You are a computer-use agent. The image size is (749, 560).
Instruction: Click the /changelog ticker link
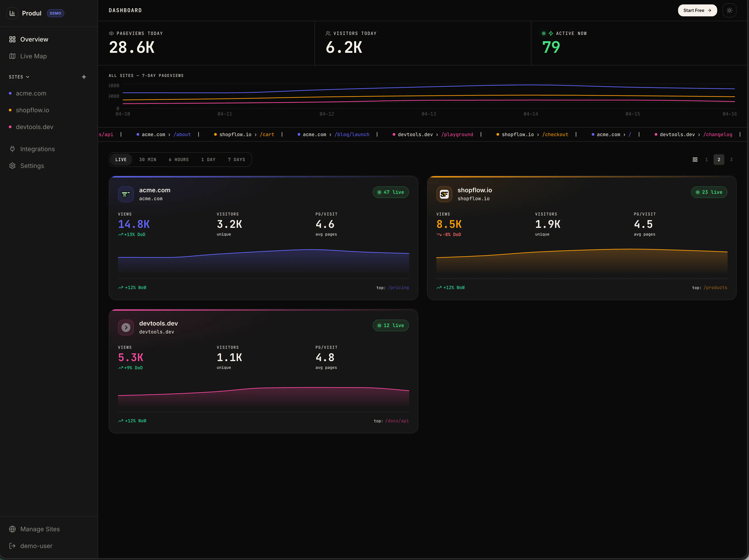coord(718,135)
